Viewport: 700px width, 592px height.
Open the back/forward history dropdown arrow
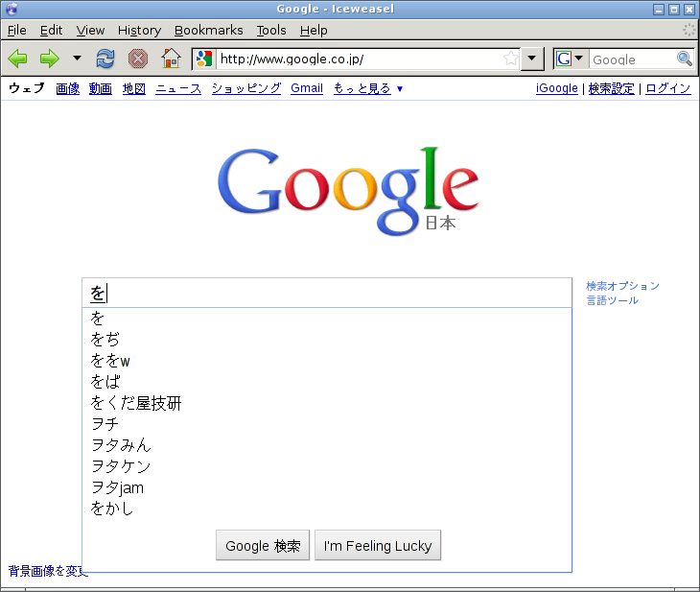click(x=78, y=59)
